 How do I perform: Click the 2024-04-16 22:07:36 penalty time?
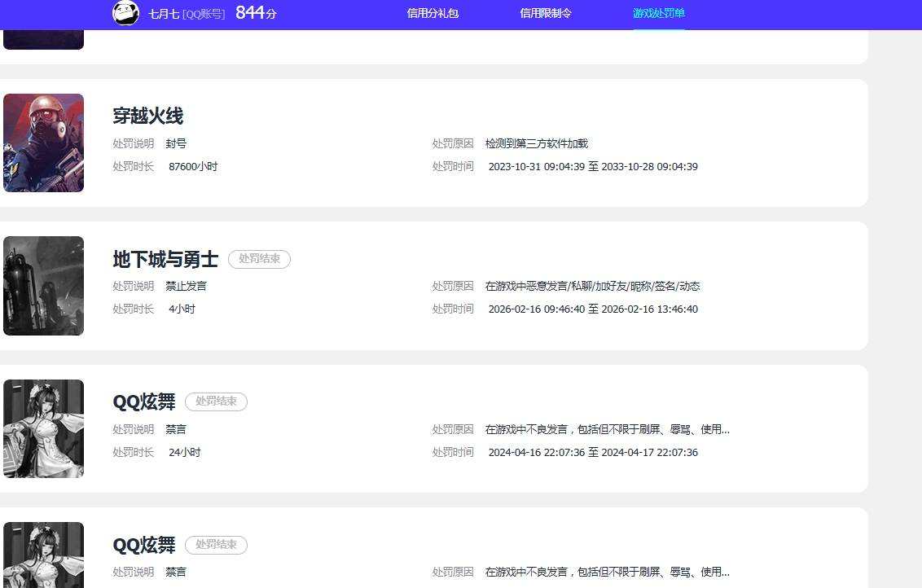coord(593,452)
